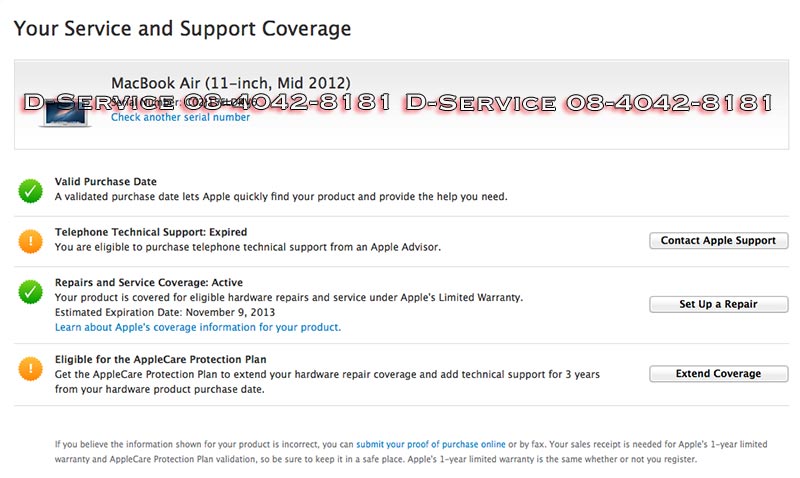Screen dimensions: 800x478
Task: Click the Repairs and Service Coverage: Active heading
Action: (148, 283)
